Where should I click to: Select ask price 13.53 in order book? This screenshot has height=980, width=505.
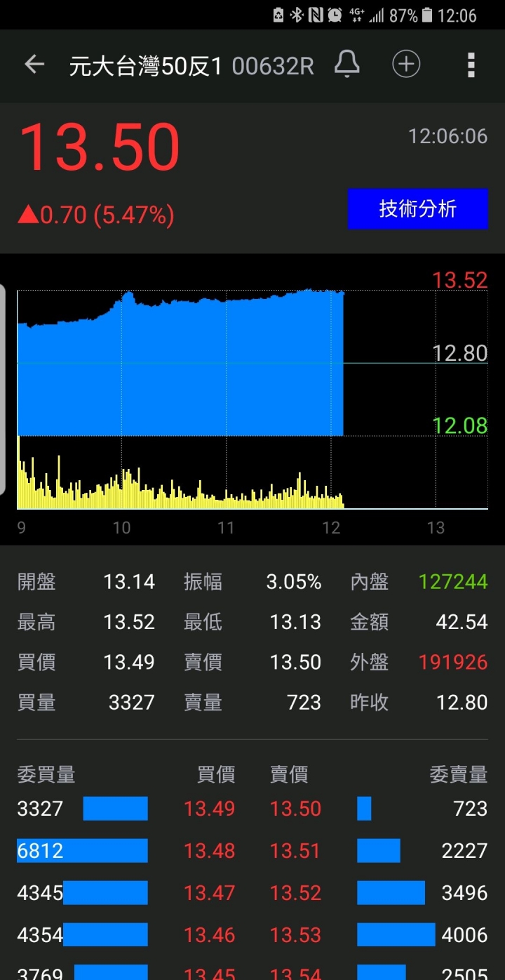(x=295, y=935)
